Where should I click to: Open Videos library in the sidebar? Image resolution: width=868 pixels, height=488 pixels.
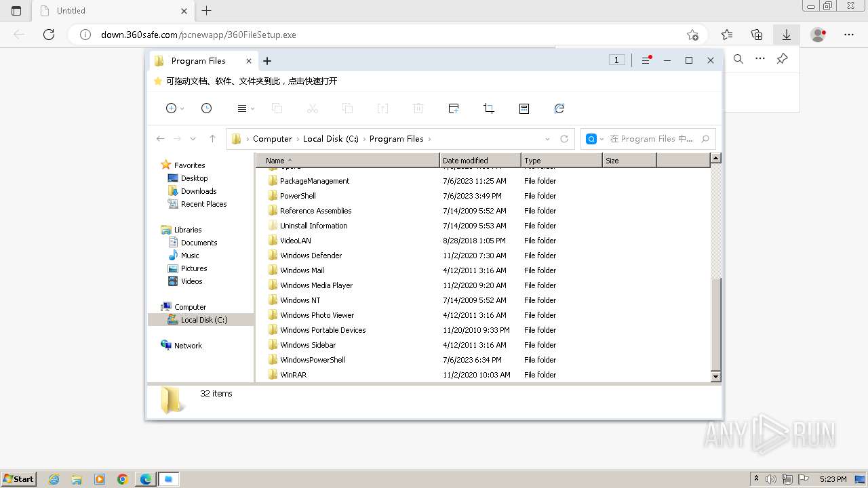coord(191,281)
